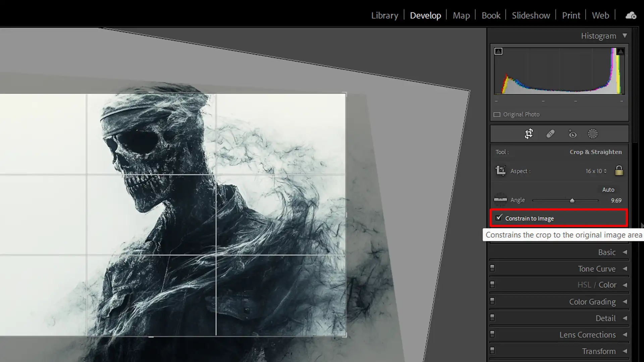
Task: Click the Crop & Straighten tool label
Action: tap(595, 152)
